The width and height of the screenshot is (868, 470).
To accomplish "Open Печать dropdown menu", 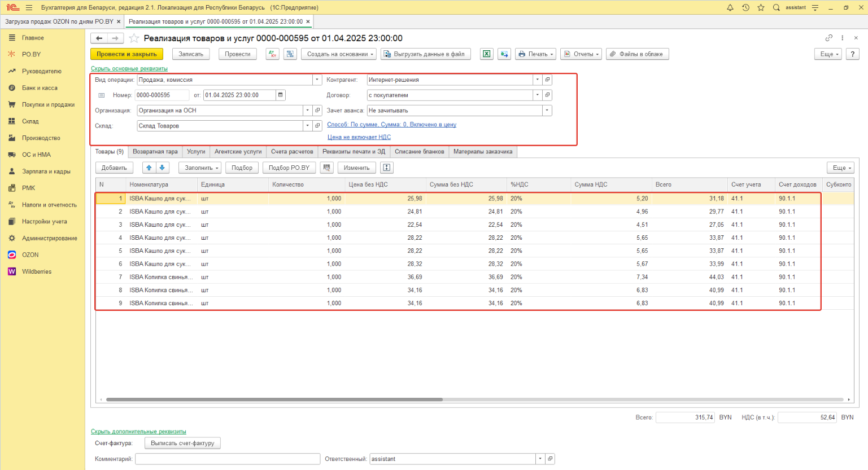I will point(535,54).
